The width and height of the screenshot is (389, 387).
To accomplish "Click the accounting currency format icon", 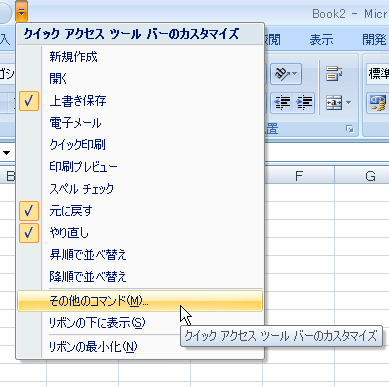I will coord(378,103).
